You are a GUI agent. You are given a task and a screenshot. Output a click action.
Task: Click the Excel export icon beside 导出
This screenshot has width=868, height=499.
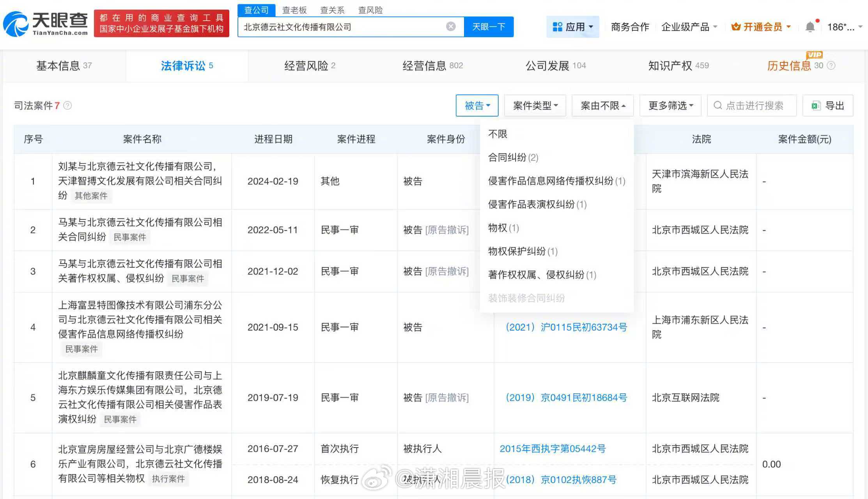pos(817,105)
